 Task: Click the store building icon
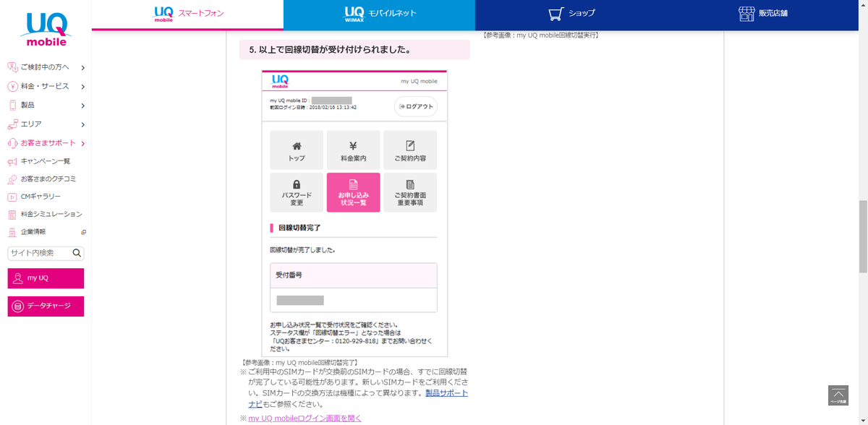pos(746,14)
